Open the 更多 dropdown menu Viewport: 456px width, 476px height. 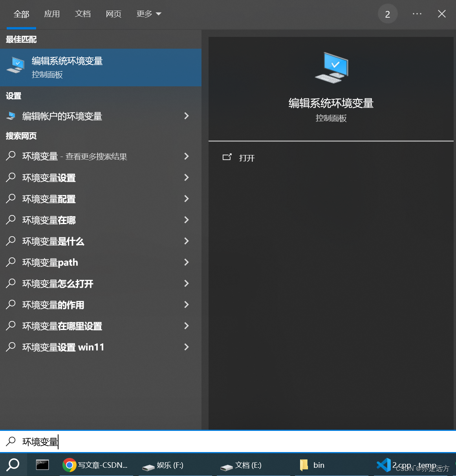coord(149,13)
